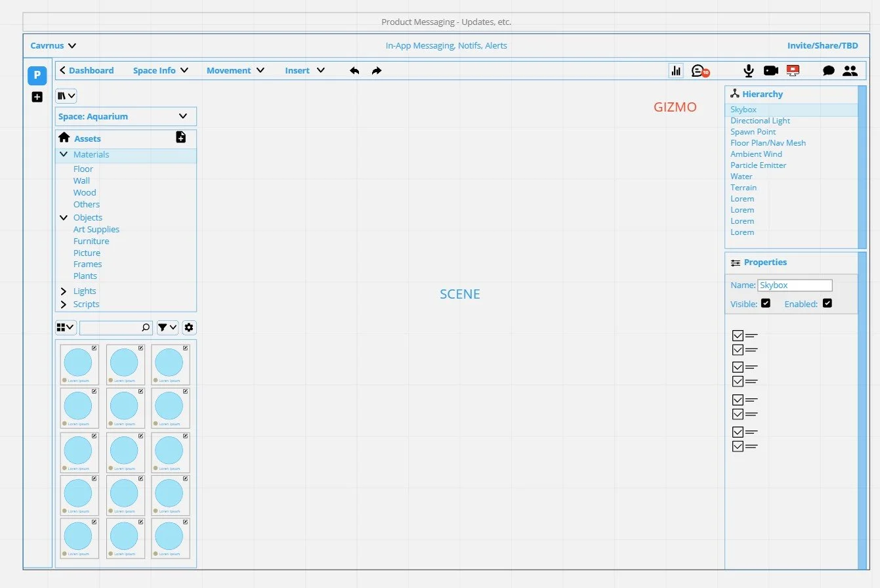Viewport: 880px width, 588px height.
Task: Select the Frames category
Action: pyautogui.click(x=88, y=264)
